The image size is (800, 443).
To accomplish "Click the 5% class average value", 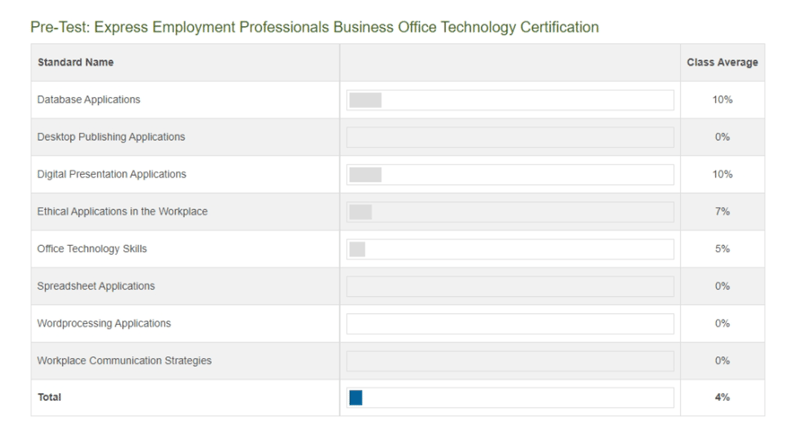I will 722,249.
